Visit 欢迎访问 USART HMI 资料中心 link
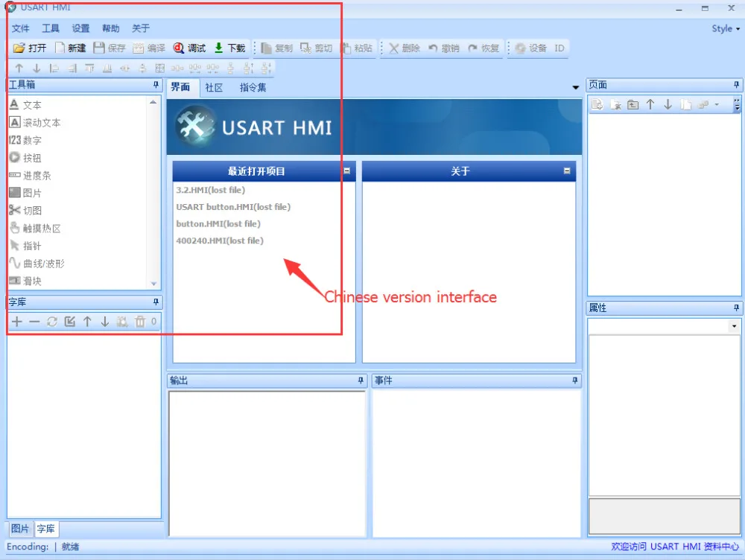Image resolution: width=745 pixels, height=560 pixels. click(675, 547)
